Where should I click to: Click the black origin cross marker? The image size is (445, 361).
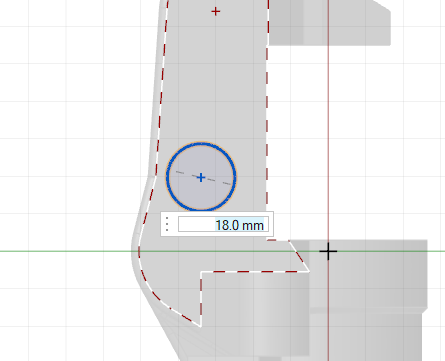pyautogui.click(x=328, y=251)
